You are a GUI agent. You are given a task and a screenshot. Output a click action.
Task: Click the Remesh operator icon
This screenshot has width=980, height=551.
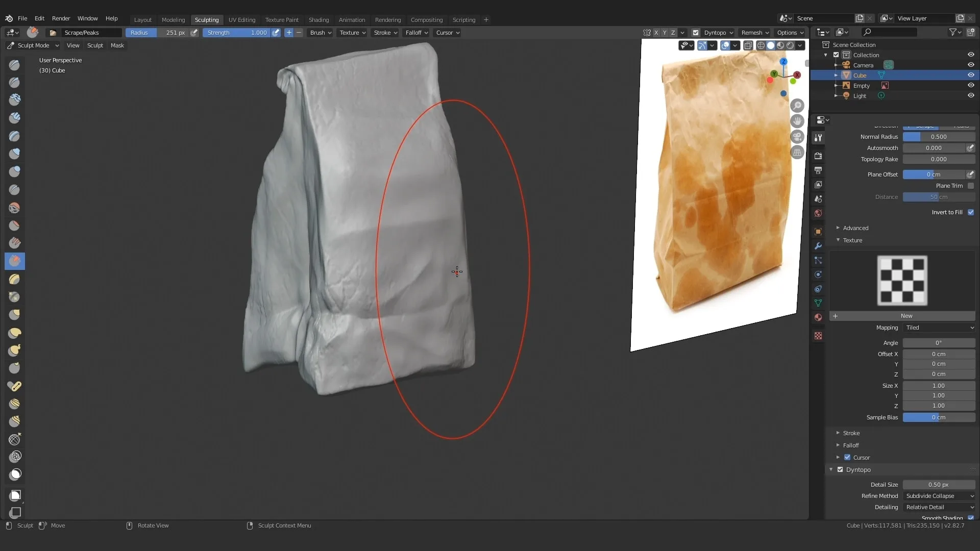752,32
